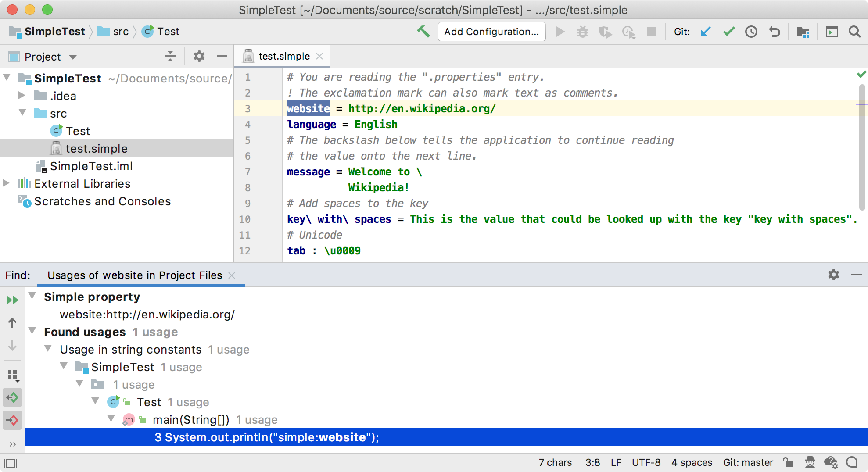Hide the Project tool window

click(x=222, y=56)
